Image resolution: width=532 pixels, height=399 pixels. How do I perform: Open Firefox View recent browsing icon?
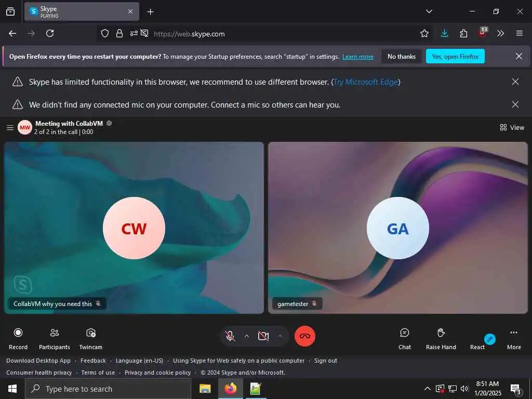(x=10, y=11)
